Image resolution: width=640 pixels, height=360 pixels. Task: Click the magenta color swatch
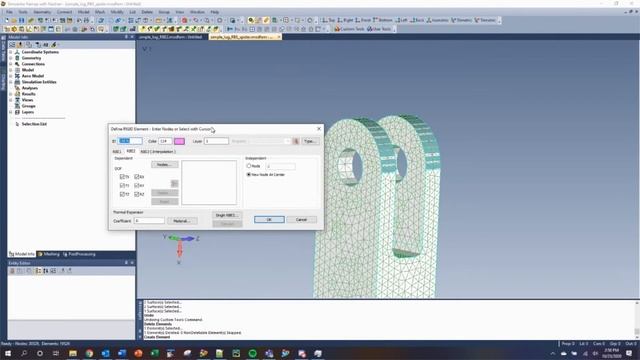[x=179, y=141]
